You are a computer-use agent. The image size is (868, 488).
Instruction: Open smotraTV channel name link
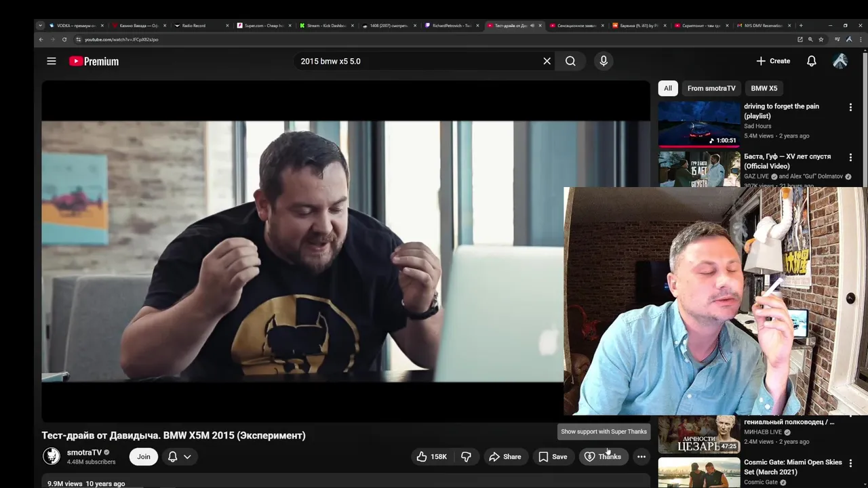click(84, 452)
